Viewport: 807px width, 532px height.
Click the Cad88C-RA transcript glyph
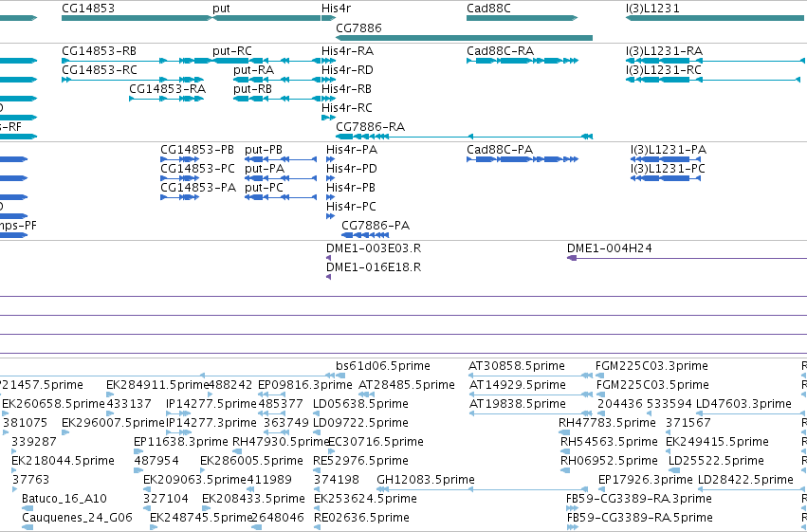point(523,61)
